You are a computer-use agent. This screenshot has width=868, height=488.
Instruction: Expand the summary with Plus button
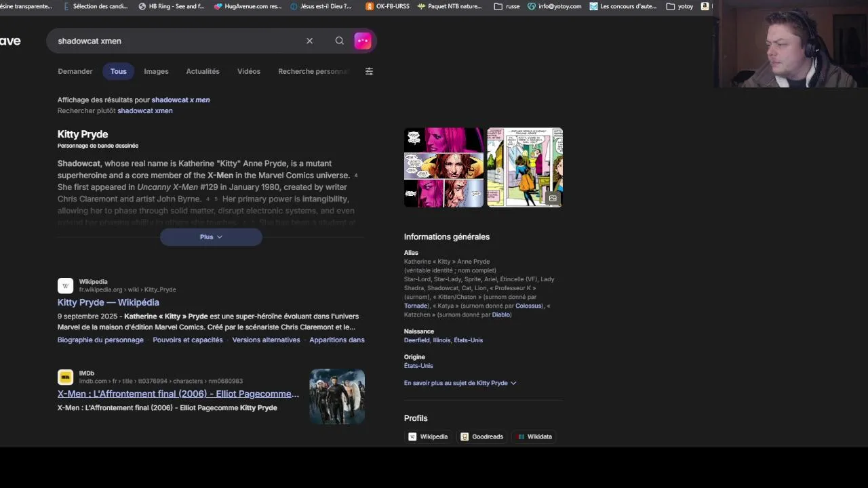pyautogui.click(x=211, y=237)
